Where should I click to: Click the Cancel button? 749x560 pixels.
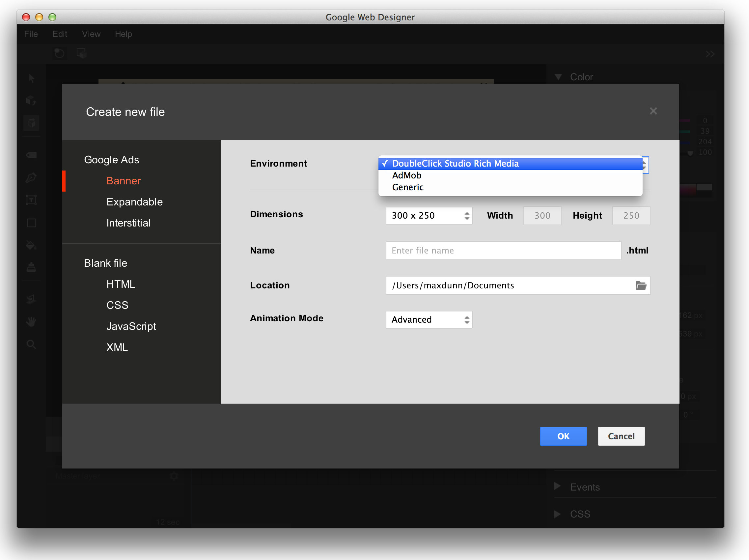[x=621, y=436]
